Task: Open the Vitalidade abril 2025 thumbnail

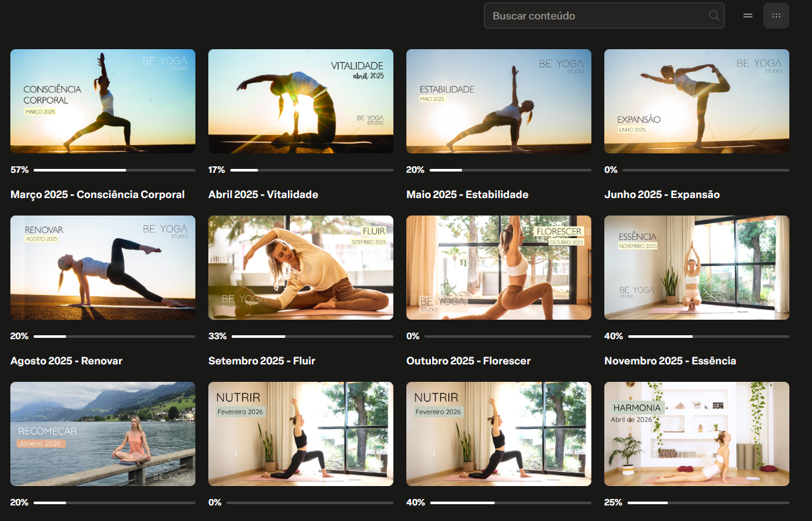Action: (x=301, y=102)
